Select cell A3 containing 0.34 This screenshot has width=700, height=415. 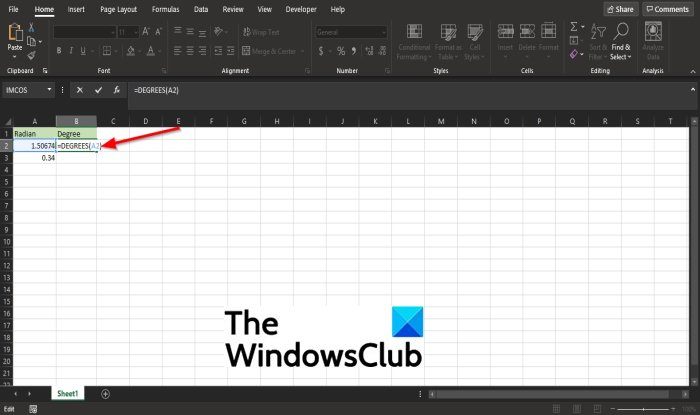[34, 158]
